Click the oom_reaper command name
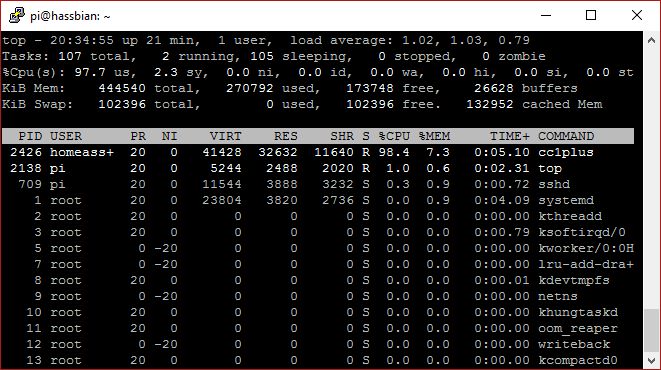Image resolution: width=661 pixels, height=370 pixels. (x=578, y=329)
